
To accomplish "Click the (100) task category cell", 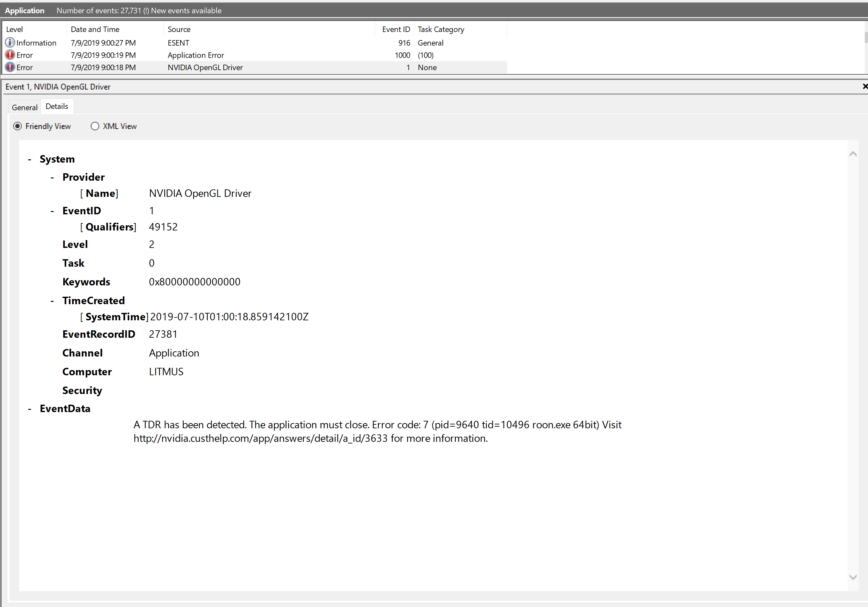I will coord(426,55).
